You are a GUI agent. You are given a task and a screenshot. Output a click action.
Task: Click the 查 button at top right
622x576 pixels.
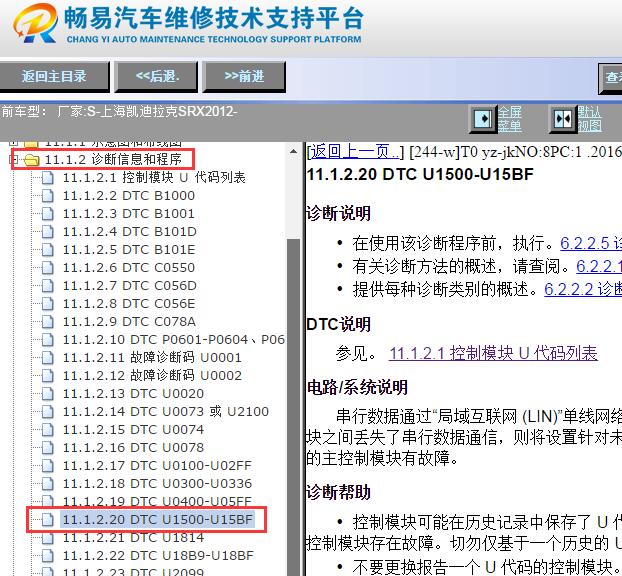point(610,78)
